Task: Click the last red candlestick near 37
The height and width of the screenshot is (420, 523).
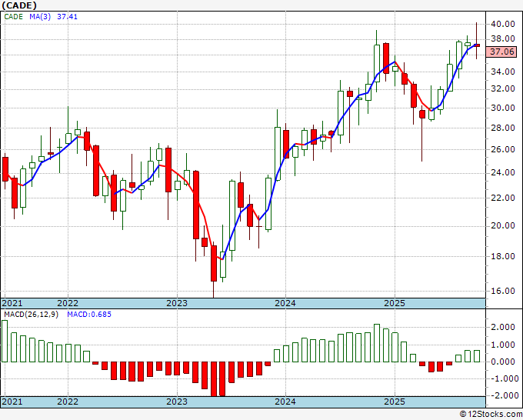Action: pyautogui.click(x=477, y=45)
